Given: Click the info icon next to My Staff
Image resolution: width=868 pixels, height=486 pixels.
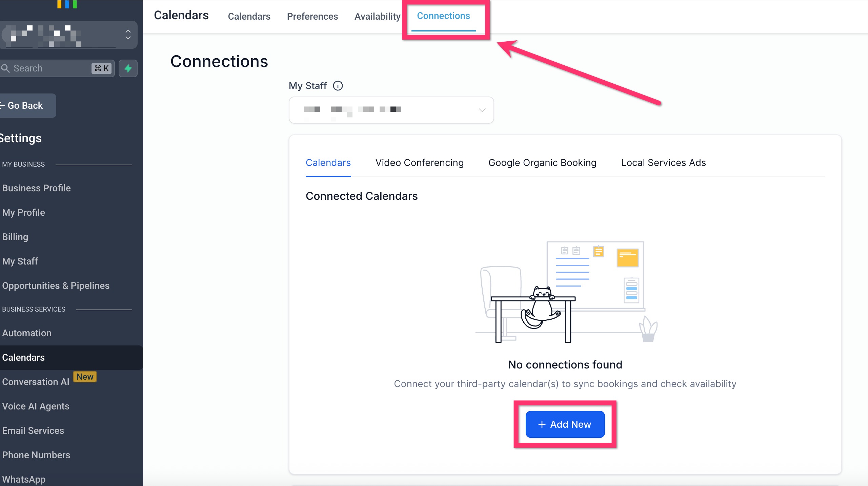Looking at the screenshot, I should point(338,86).
